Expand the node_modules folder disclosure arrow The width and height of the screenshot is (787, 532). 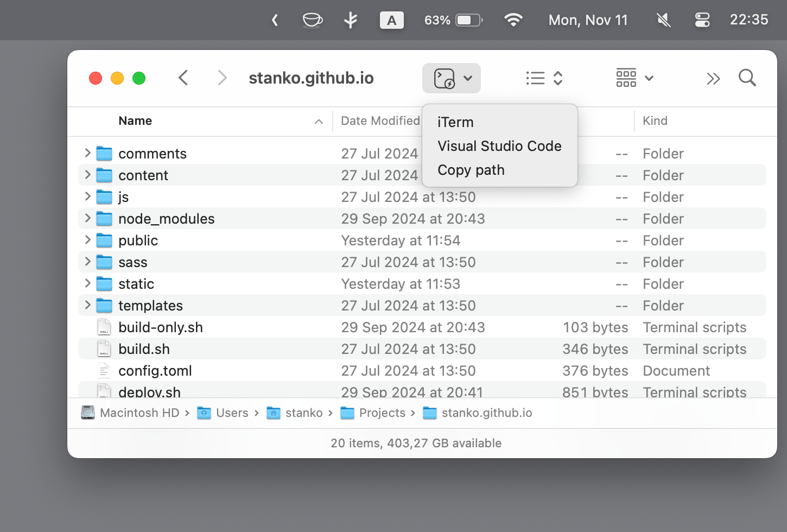(87, 218)
